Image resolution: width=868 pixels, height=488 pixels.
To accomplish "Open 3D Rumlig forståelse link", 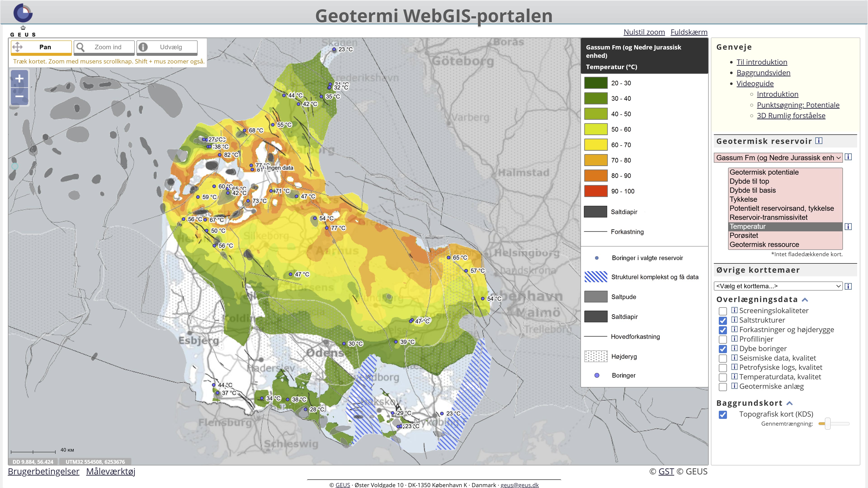I will (791, 115).
